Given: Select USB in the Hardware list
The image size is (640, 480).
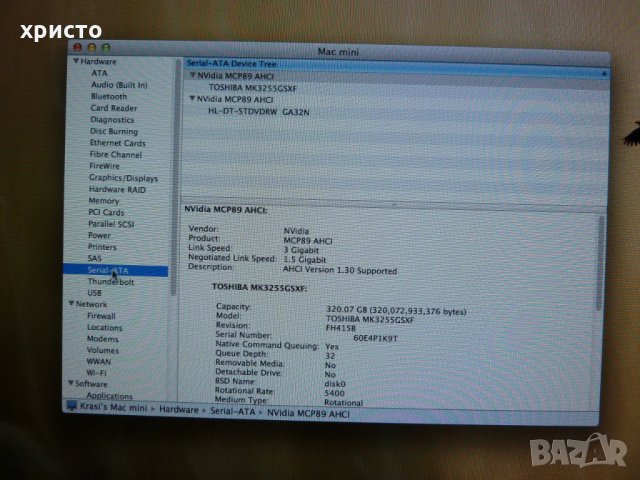Looking at the screenshot, I should (94, 293).
